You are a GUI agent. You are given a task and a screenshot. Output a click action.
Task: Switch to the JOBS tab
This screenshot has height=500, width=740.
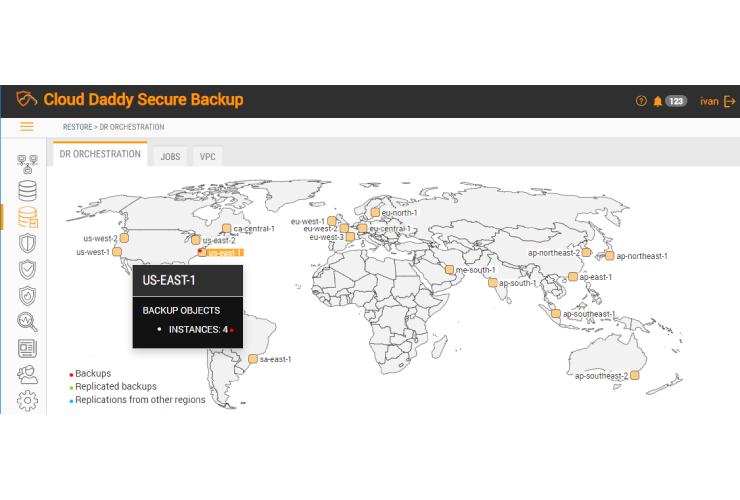pyautogui.click(x=170, y=156)
